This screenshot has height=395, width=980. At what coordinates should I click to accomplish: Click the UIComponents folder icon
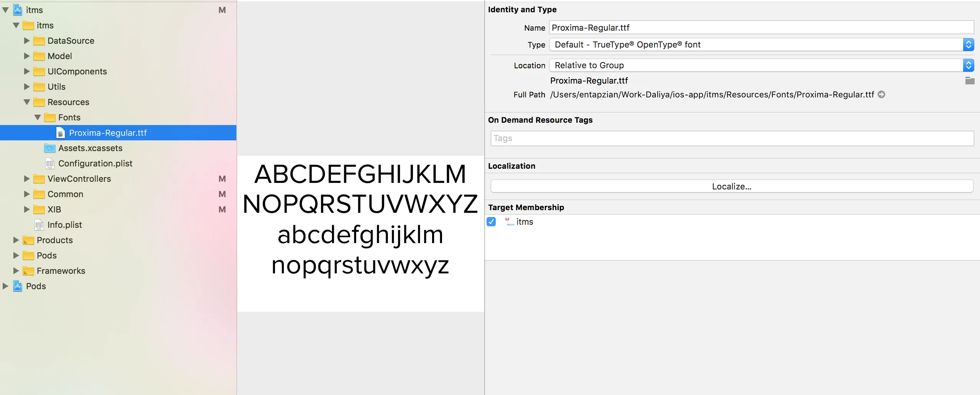tap(39, 71)
